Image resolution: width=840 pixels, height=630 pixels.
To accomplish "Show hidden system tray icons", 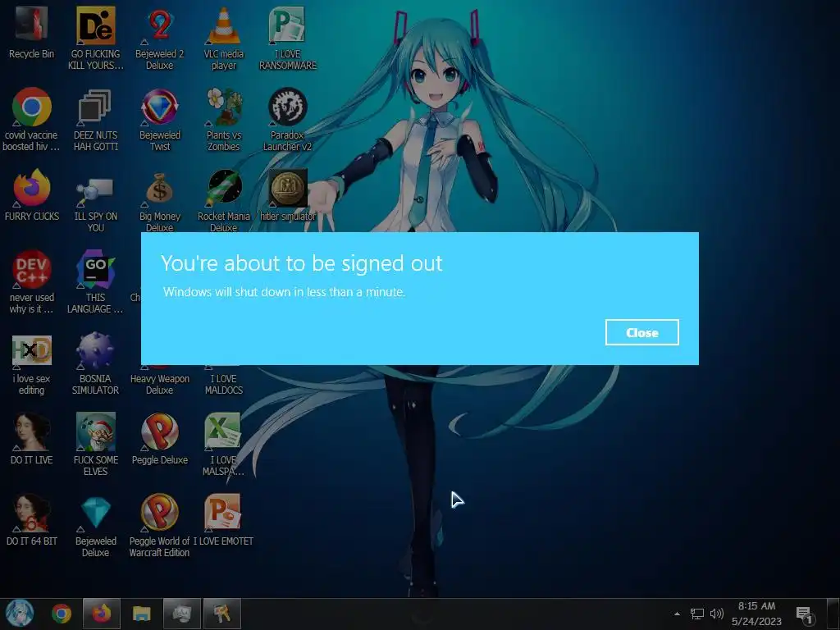I will pyautogui.click(x=677, y=614).
